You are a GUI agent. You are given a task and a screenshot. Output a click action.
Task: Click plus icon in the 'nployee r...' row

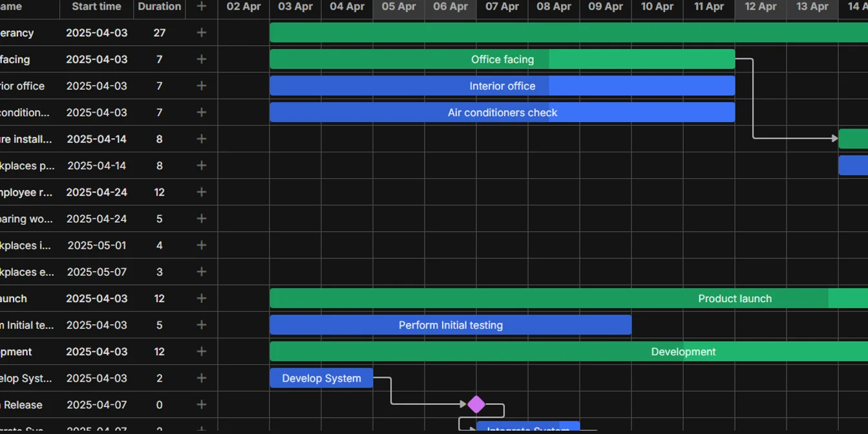(x=202, y=192)
